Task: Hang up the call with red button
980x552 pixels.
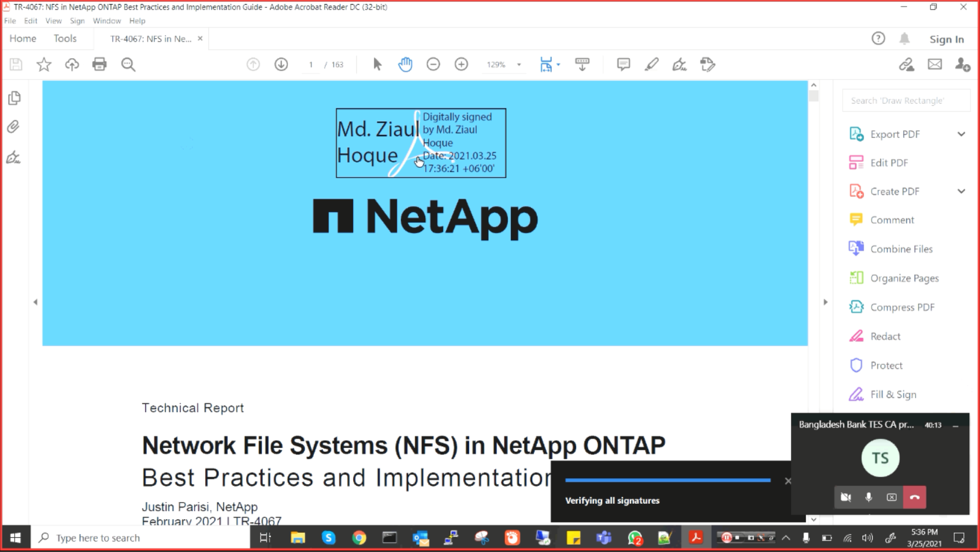Action: [915, 497]
